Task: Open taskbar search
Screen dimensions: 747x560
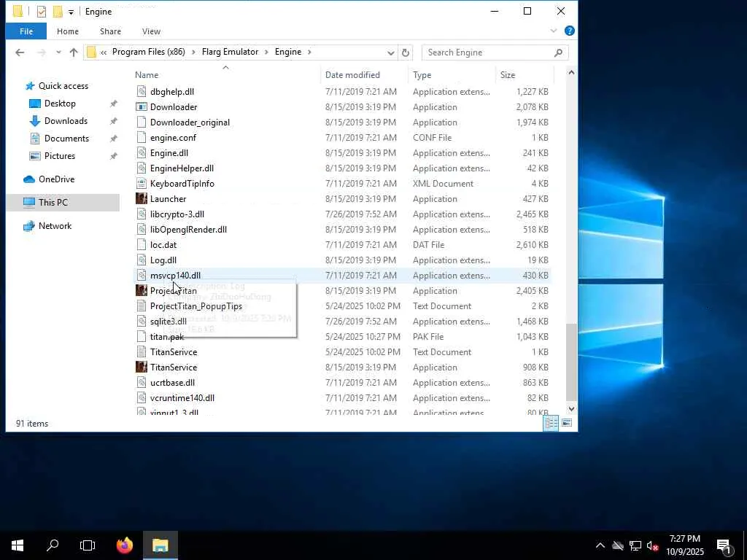Action: tap(53, 545)
